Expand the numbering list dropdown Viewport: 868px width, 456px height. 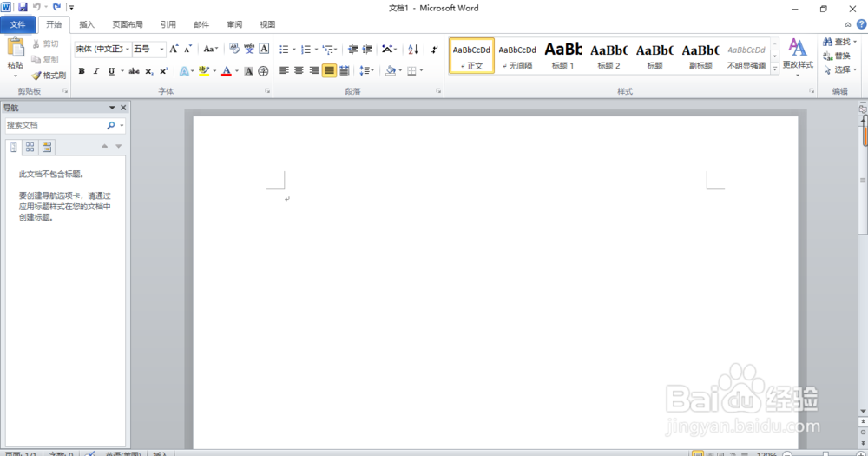(316, 50)
